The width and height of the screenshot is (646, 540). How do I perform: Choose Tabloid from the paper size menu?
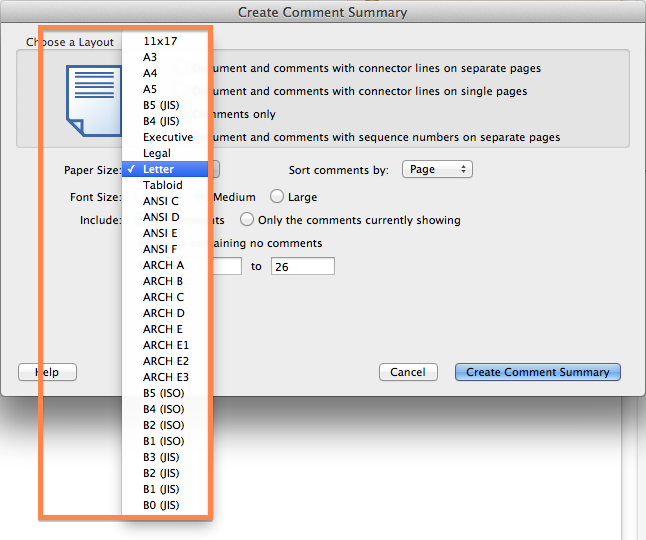click(x=162, y=185)
